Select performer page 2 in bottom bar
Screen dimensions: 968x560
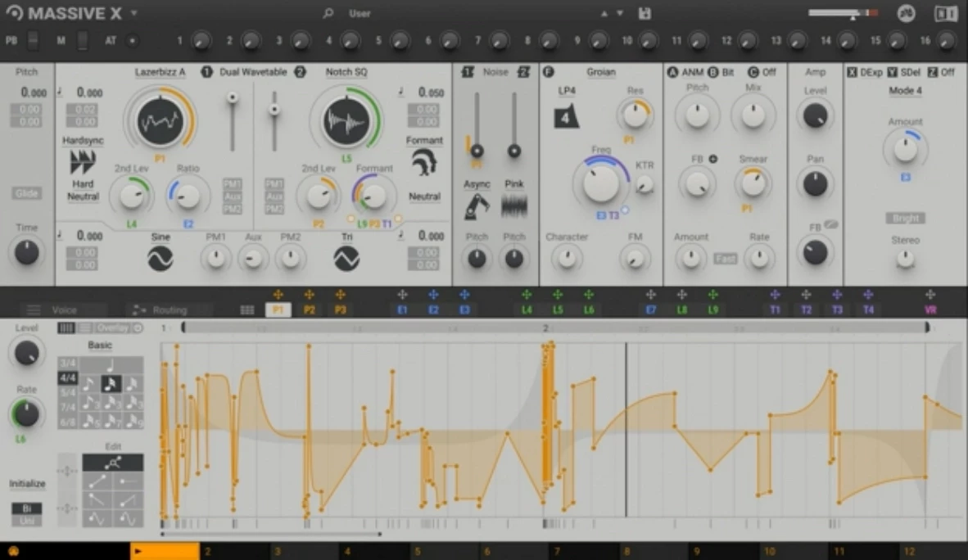[x=234, y=551]
